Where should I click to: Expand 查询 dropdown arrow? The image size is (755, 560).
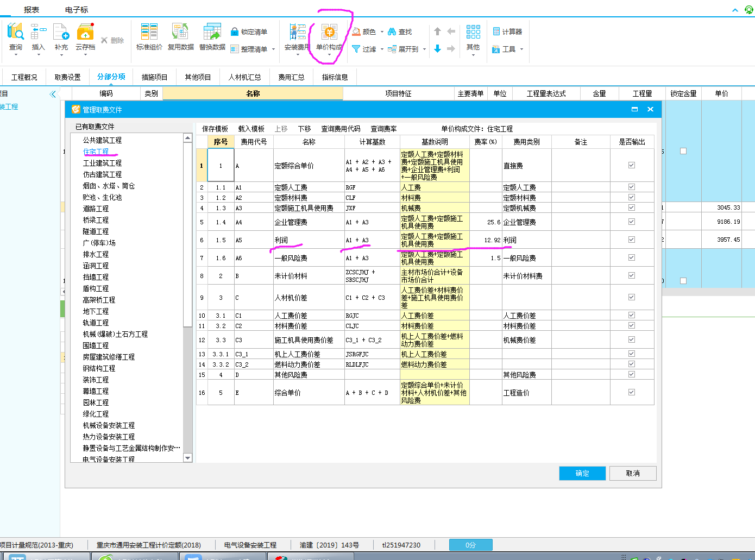pos(16,55)
